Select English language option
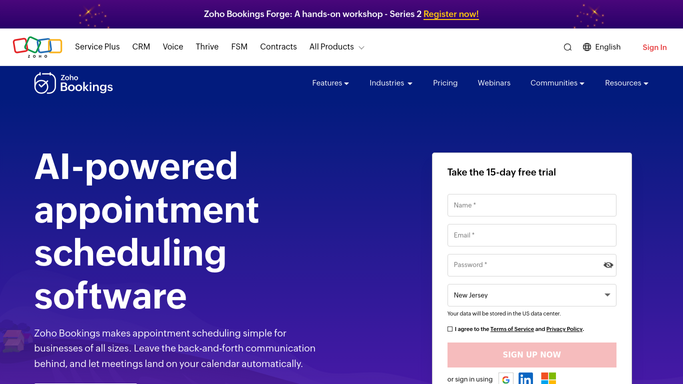The width and height of the screenshot is (683, 384). tap(607, 47)
